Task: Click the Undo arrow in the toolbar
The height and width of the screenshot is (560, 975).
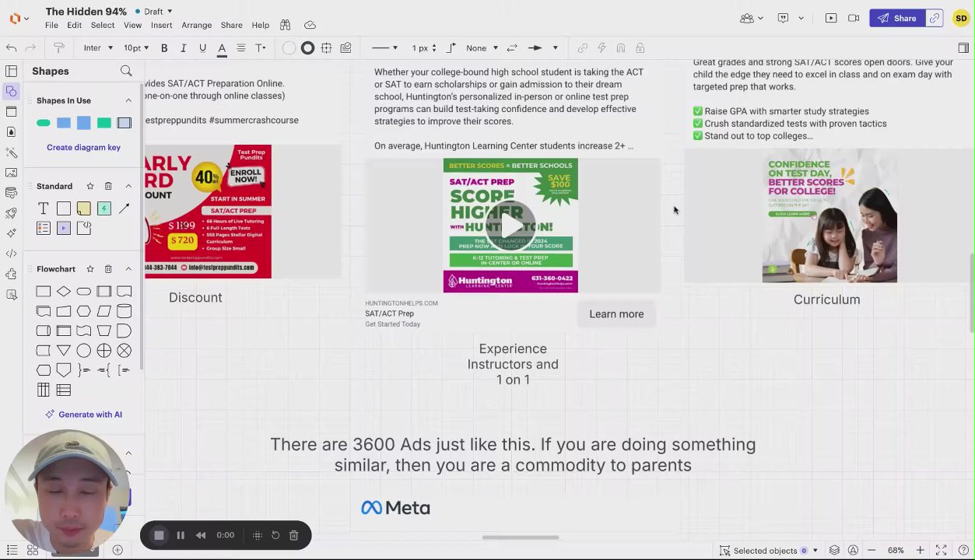Action: [x=11, y=48]
